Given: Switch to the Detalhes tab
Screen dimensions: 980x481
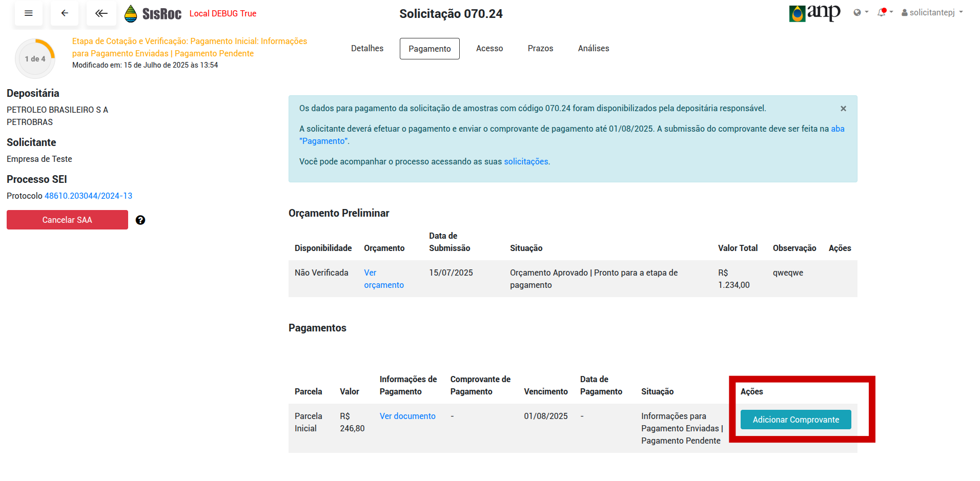Looking at the screenshot, I should 367,48.
